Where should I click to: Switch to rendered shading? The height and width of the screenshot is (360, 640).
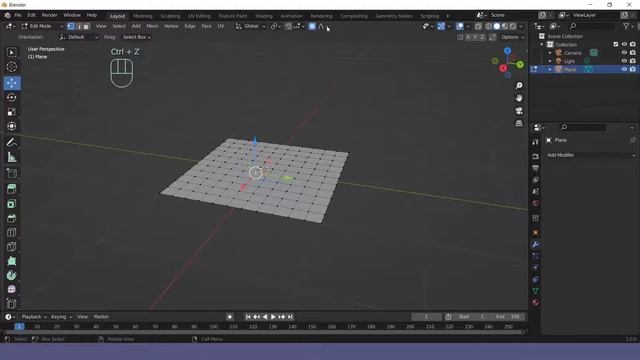513,26
